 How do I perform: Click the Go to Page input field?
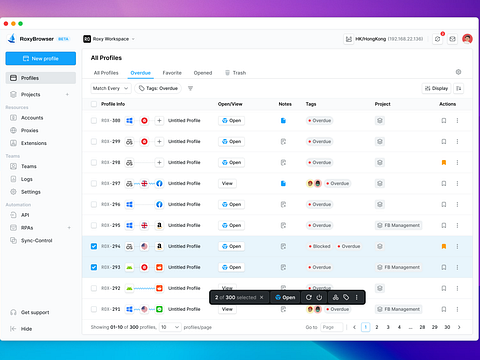[x=331, y=327]
